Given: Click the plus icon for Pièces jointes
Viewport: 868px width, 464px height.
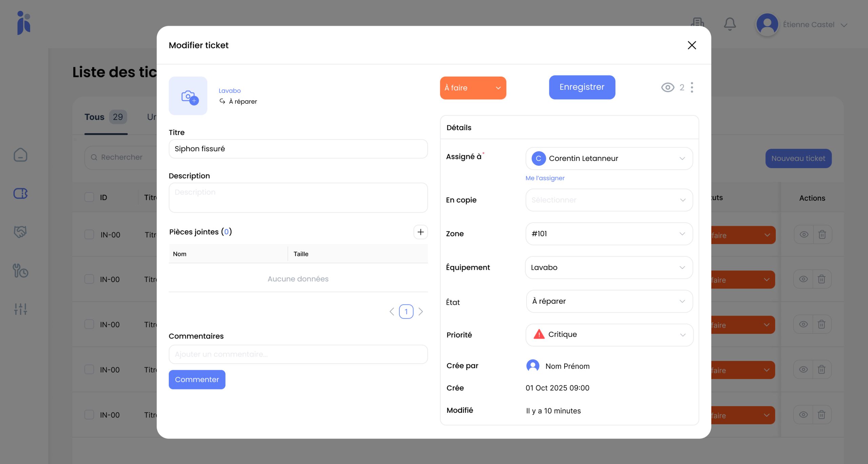Looking at the screenshot, I should [x=420, y=232].
